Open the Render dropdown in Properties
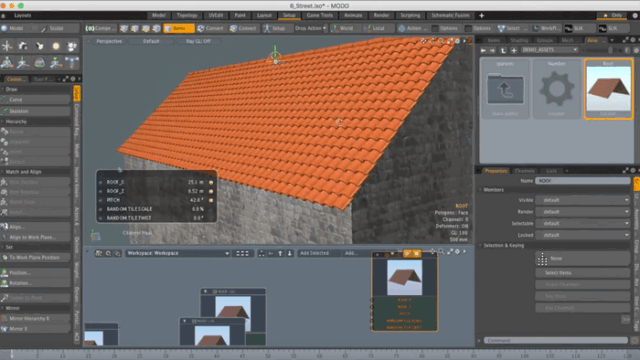 [583, 212]
